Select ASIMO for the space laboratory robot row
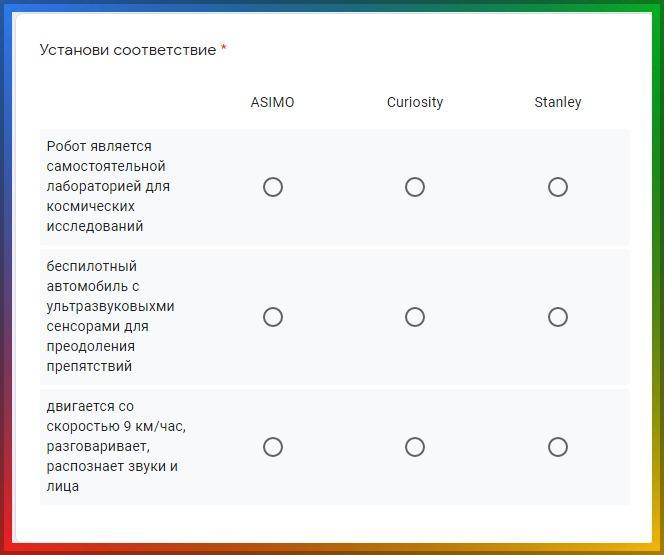The width and height of the screenshot is (664, 555). [273, 187]
